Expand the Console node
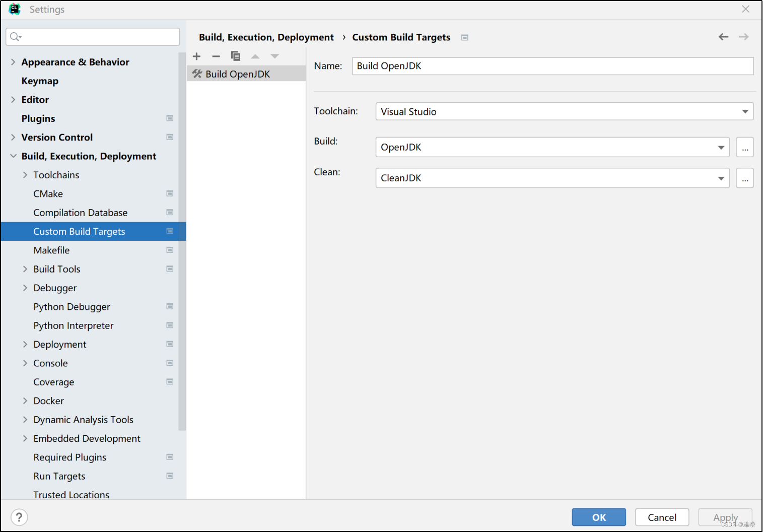This screenshot has width=763, height=532. click(25, 363)
